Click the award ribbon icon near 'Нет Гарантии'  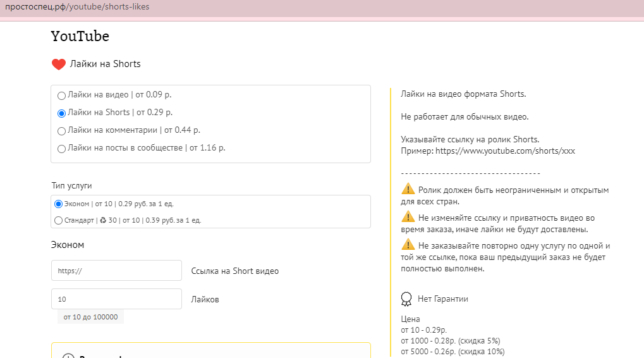406,299
